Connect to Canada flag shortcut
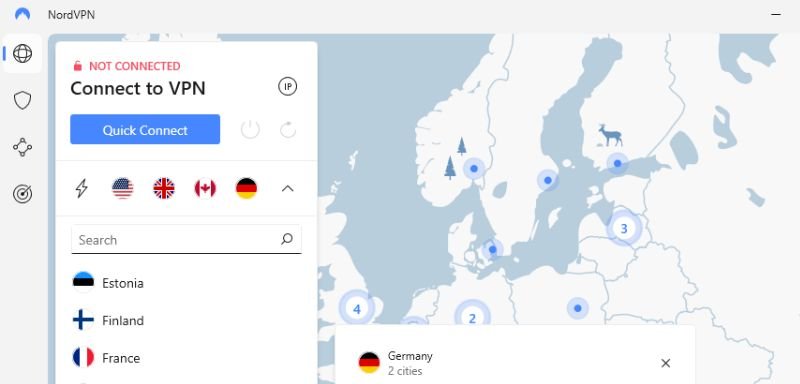The width and height of the screenshot is (800, 384). tap(205, 189)
